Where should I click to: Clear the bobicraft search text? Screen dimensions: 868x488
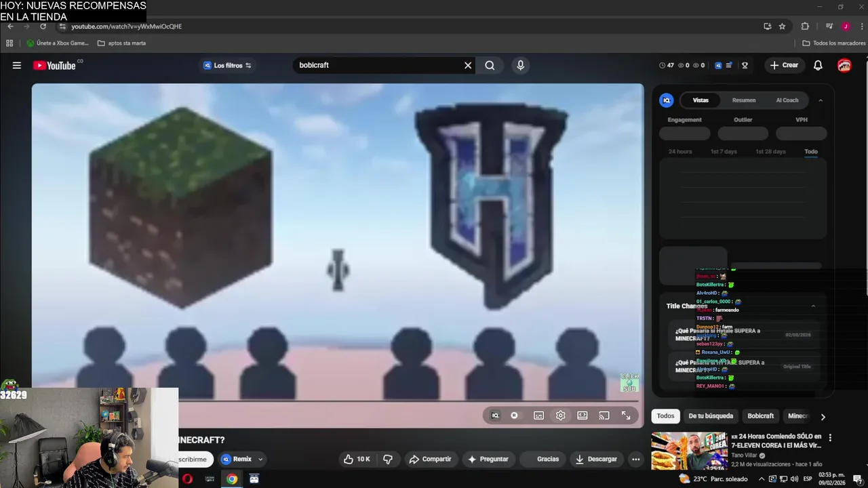pos(468,65)
